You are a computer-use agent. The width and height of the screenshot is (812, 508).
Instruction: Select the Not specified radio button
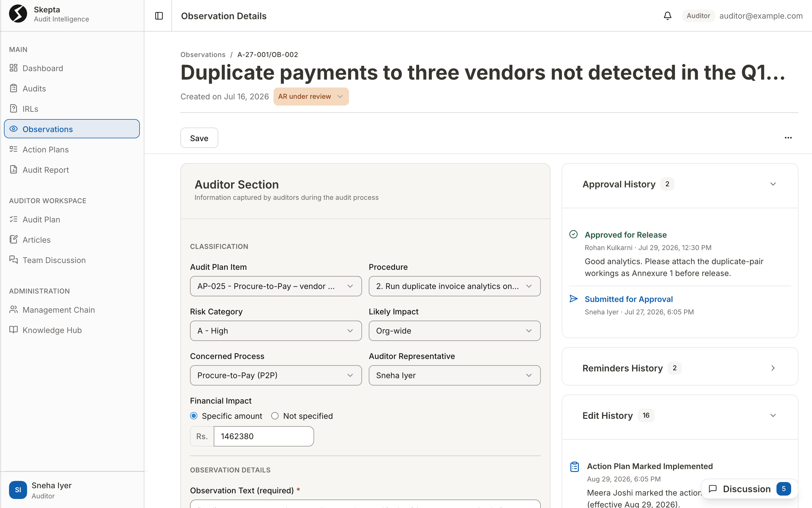(x=275, y=416)
